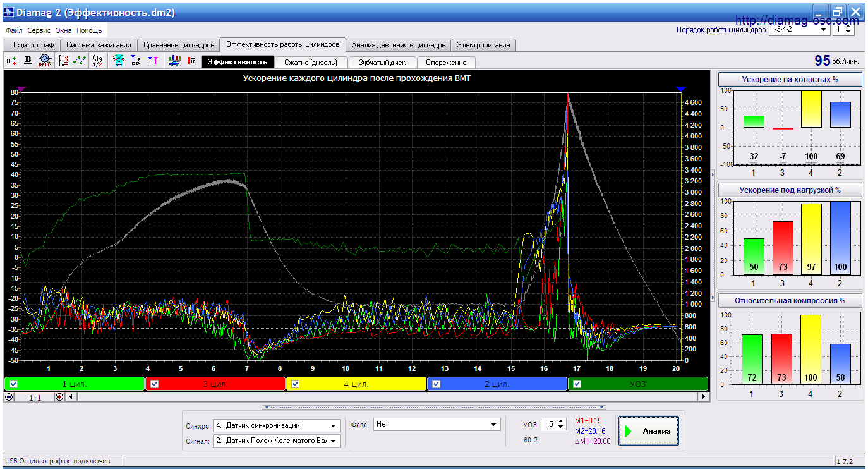Click the graph scrollbar right arrow

point(704,397)
